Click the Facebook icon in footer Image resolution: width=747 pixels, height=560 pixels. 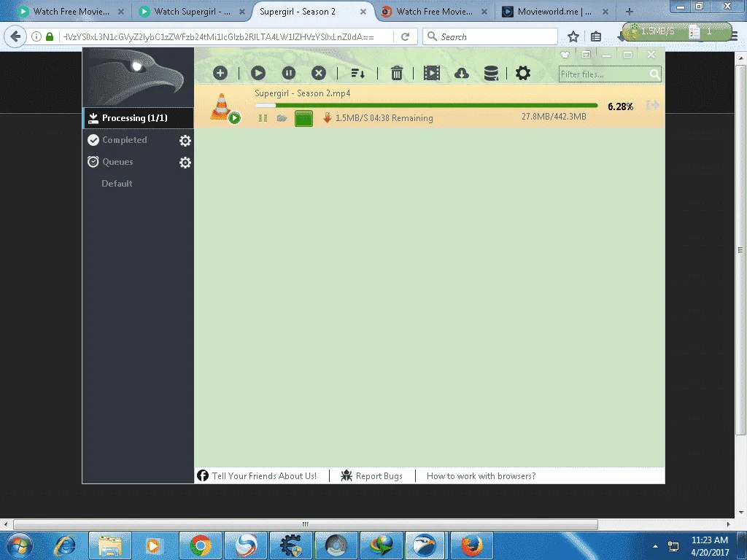[203, 475]
